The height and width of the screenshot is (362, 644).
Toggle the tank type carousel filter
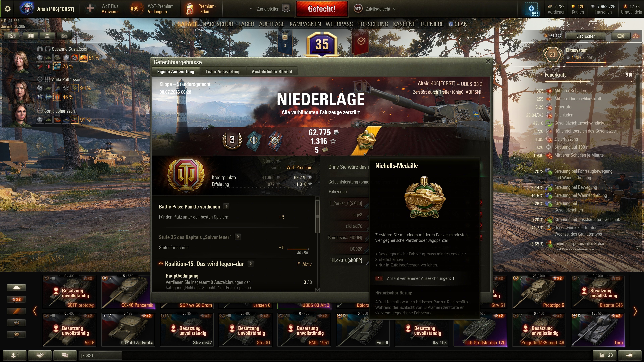click(16, 288)
